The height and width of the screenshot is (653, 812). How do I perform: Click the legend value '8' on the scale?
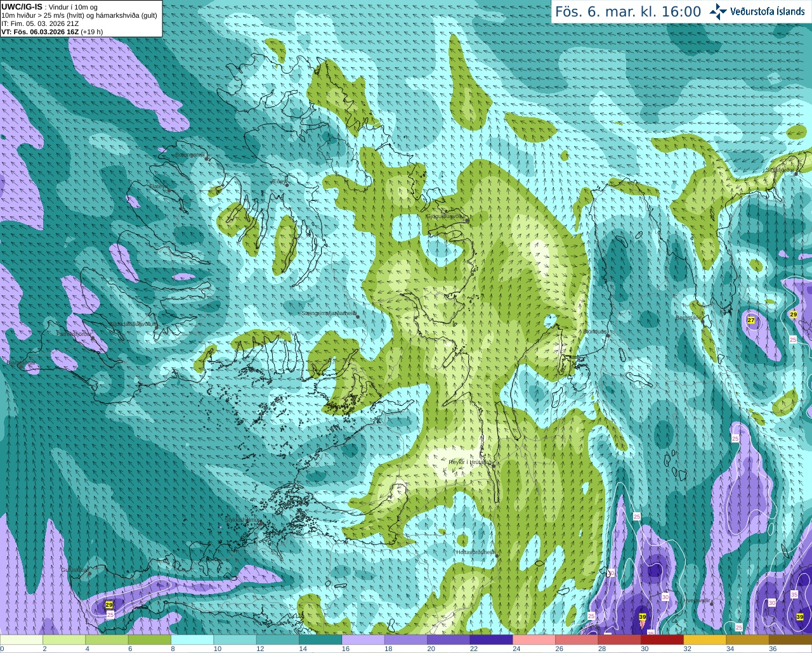point(173,649)
